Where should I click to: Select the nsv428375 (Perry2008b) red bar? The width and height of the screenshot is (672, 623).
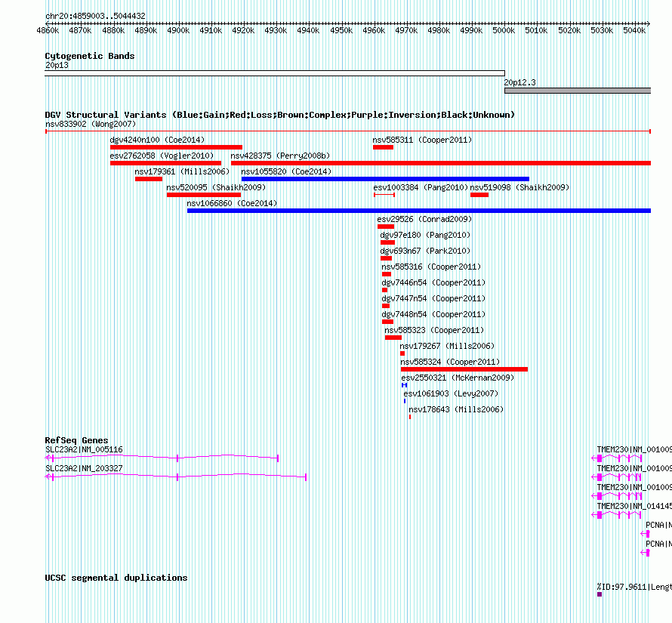[x=440, y=163]
